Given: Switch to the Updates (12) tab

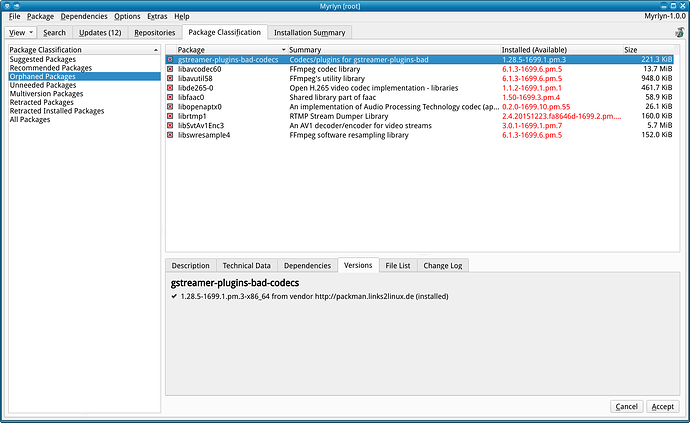Looking at the screenshot, I should [100, 33].
